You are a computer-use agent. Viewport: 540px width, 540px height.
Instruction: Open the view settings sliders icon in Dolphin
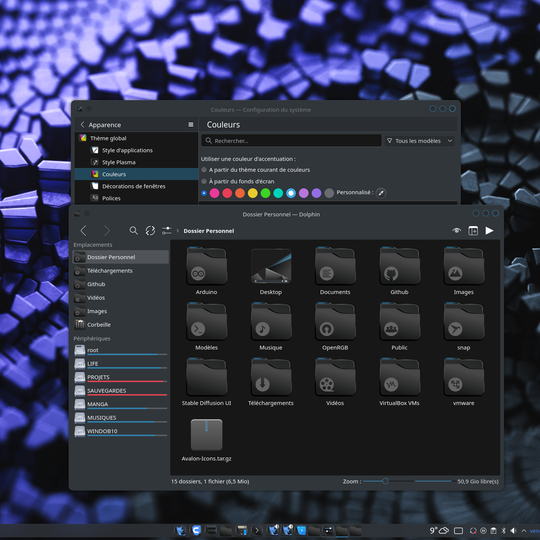[x=167, y=230]
